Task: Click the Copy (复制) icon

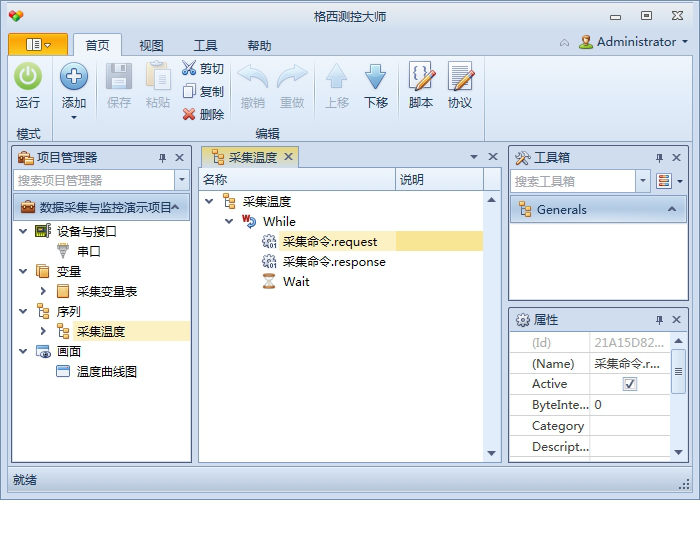Action: 189,91
